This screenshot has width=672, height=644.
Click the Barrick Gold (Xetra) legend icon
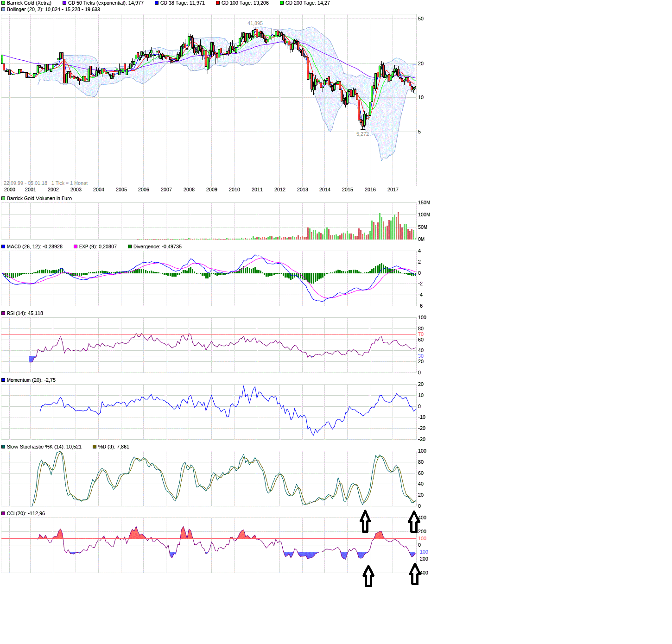click(x=3, y=3)
